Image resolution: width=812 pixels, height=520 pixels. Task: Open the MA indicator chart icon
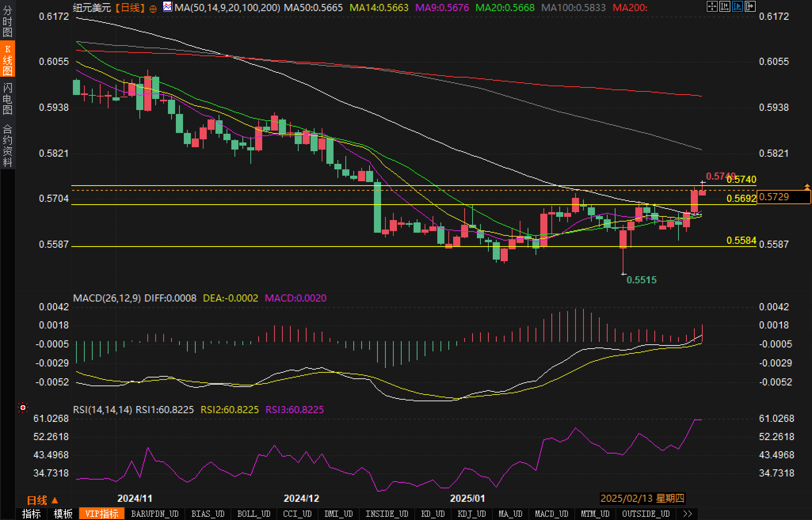click(x=168, y=7)
